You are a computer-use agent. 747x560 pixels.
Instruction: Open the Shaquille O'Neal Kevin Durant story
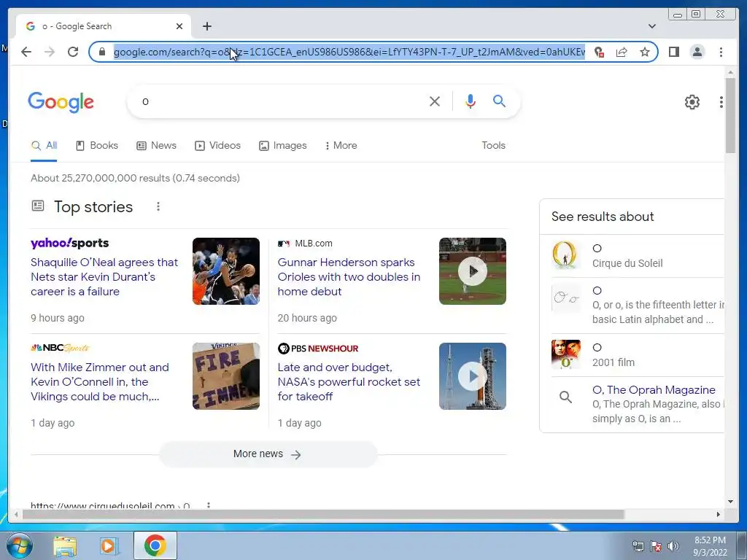pos(104,276)
